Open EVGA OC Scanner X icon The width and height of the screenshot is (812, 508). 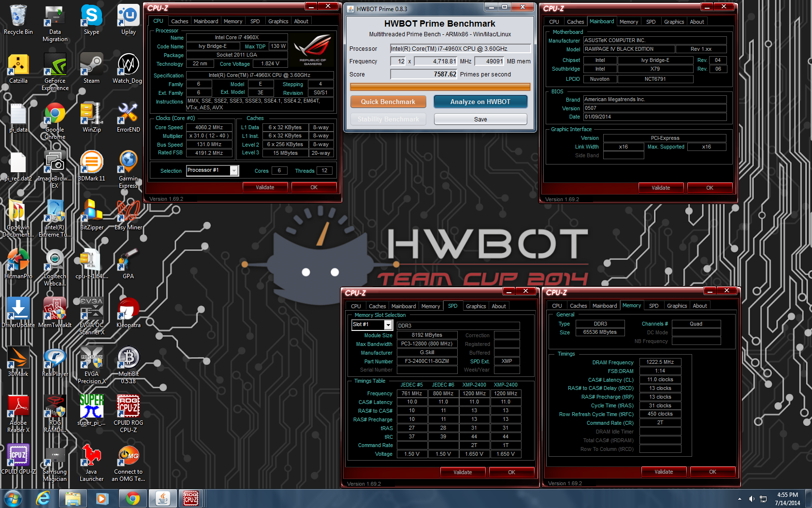[91, 316]
